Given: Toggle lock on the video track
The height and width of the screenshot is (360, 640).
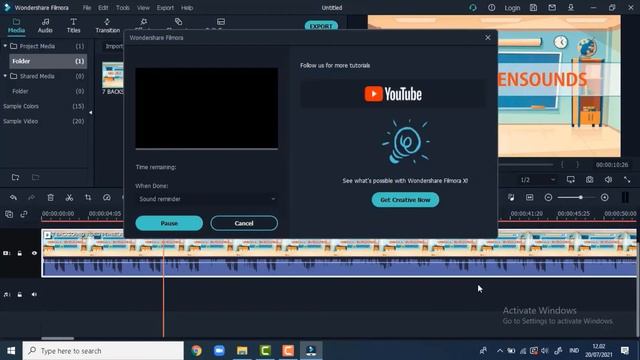Looking at the screenshot, I should [x=20, y=253].
